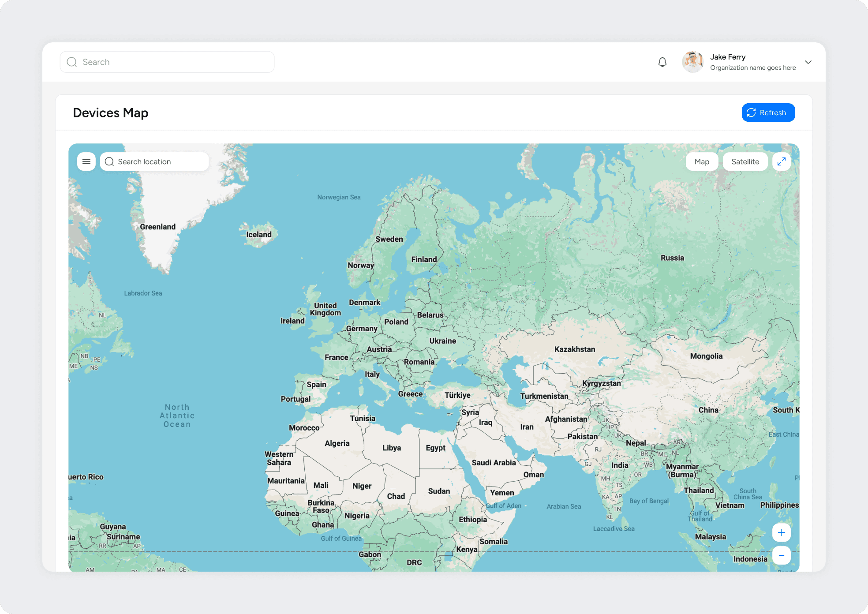Click the Search location magnifier icon

point(109,161)
